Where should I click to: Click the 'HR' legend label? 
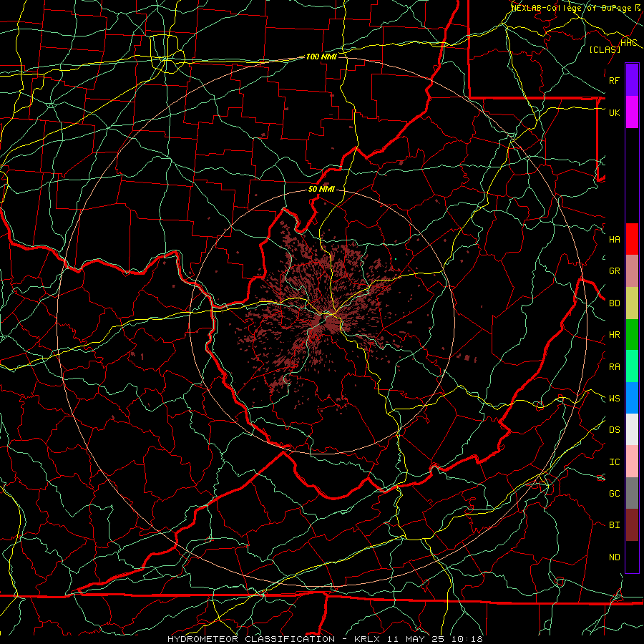pyautogui.click(x=614, y=335)
